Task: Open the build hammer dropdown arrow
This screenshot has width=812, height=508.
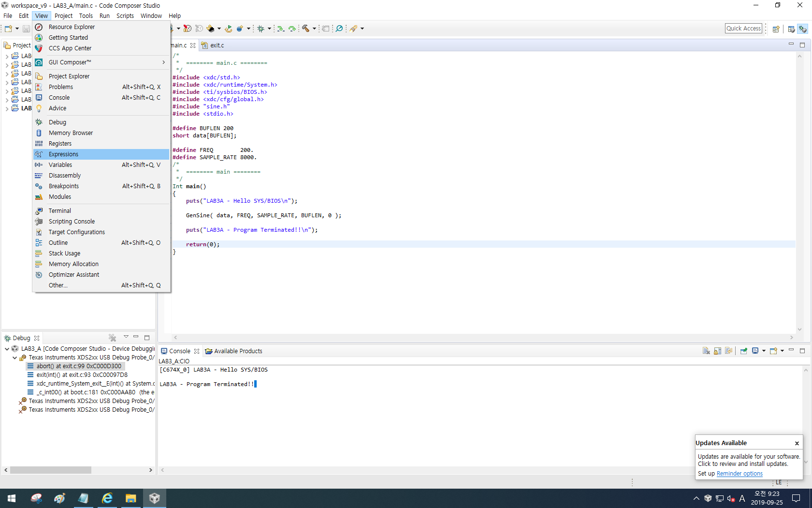Action: point(314,29)
